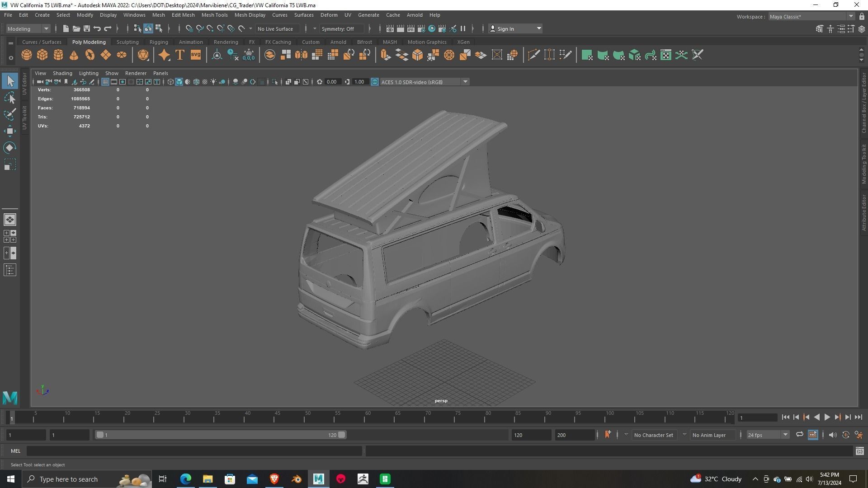Click the Save Scene icon
The height and width of the screenshot is (488, 868).
click(x=87, y=28)
